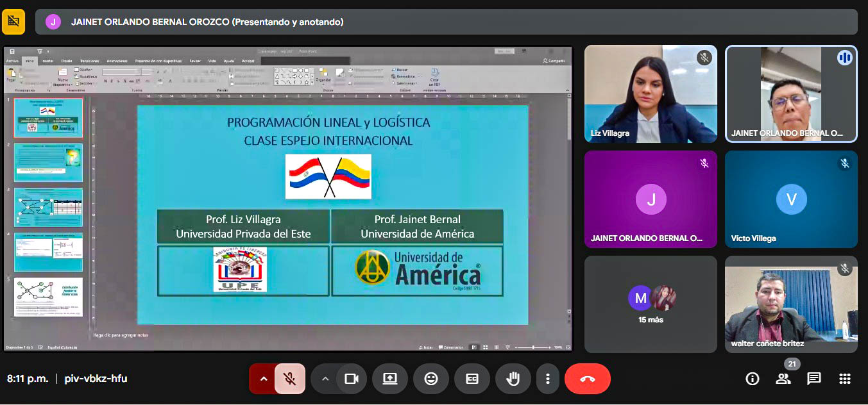This screenshot has height=405, width=868.
Task: Click the shared presentation slide area
Action: pyautogui.click(x=332, y=215)
